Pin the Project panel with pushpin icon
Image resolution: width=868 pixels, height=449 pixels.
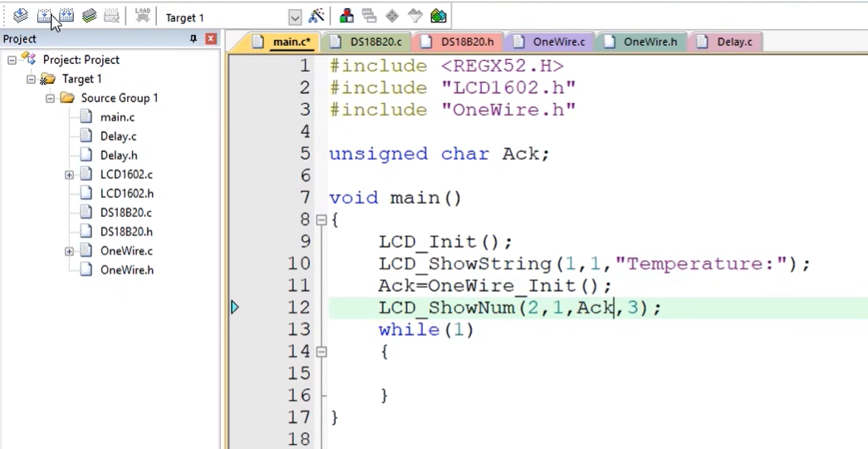point(194,39)
